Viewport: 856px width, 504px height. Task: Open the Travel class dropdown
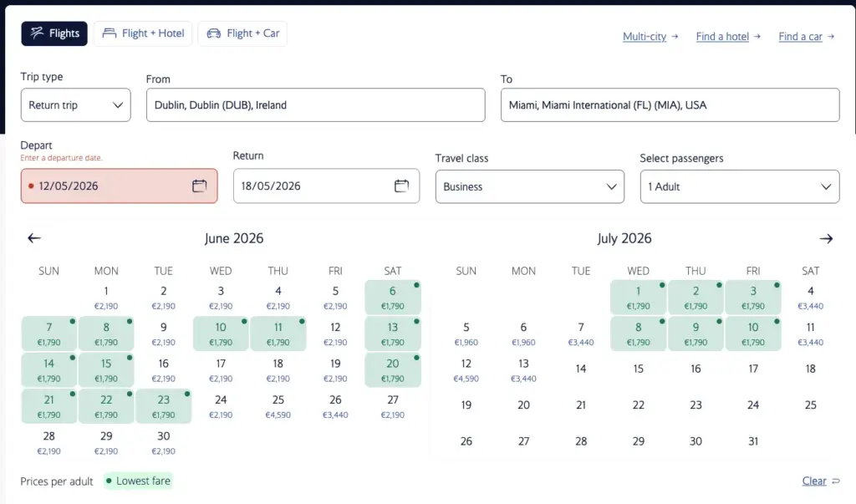pos(529,186)
